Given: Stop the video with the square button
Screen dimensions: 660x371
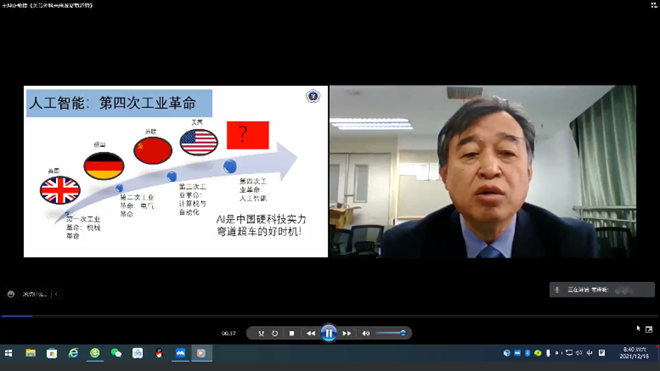Looking at the screenshot, I should click(x=292, y=333).
